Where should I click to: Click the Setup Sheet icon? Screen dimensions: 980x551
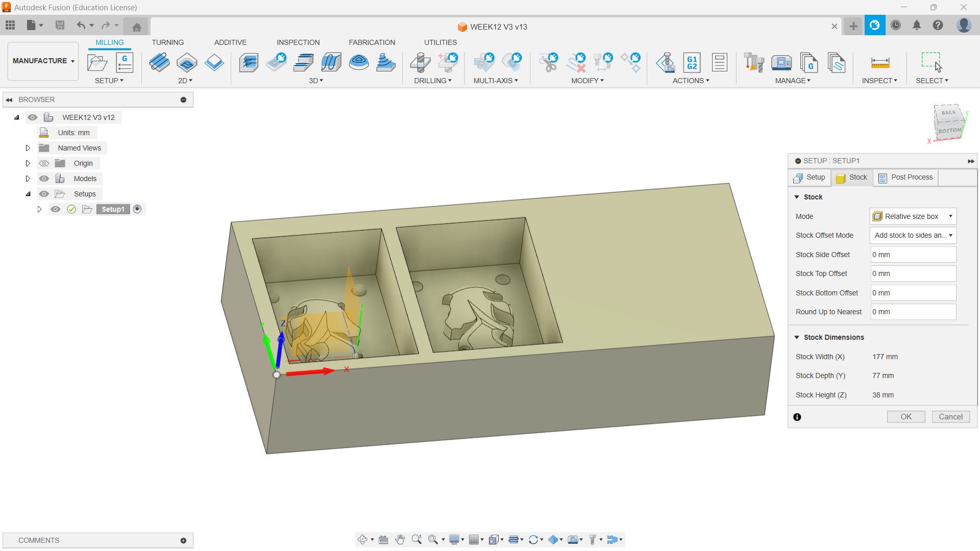719,63
